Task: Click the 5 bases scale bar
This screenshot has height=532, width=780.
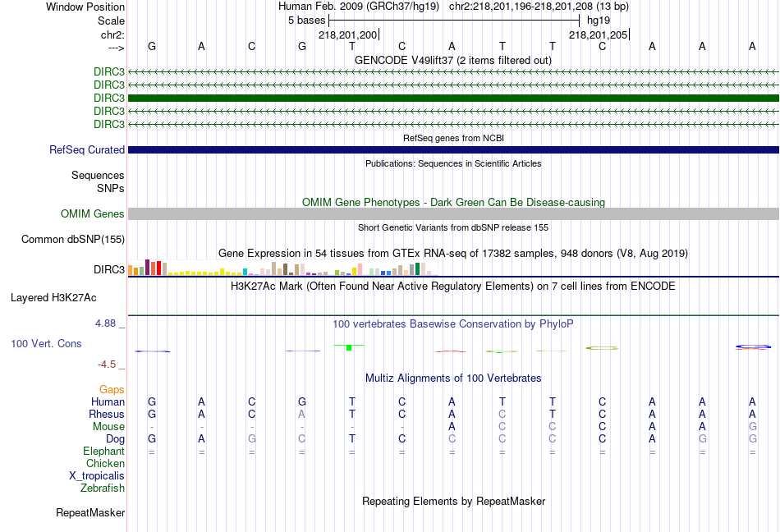Action: (x=454, y=21)
